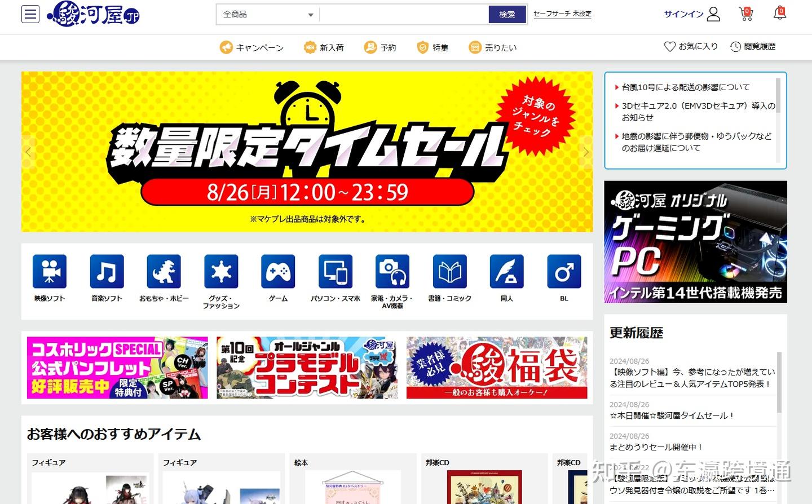Open 地震の影響に伴う郵便物 notice
The width and height of the screenshot is (812, 504).
point(696,142)
